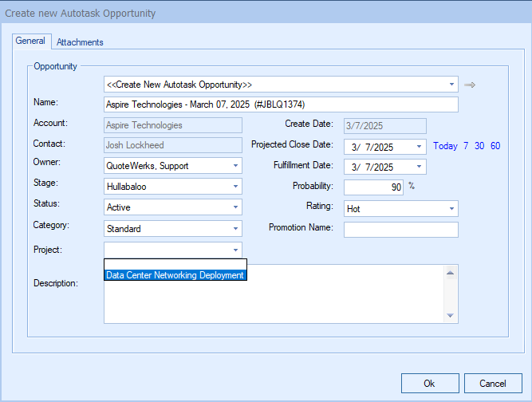Set close date using Today link
This screenshot has width=532, height=402.
445,146
